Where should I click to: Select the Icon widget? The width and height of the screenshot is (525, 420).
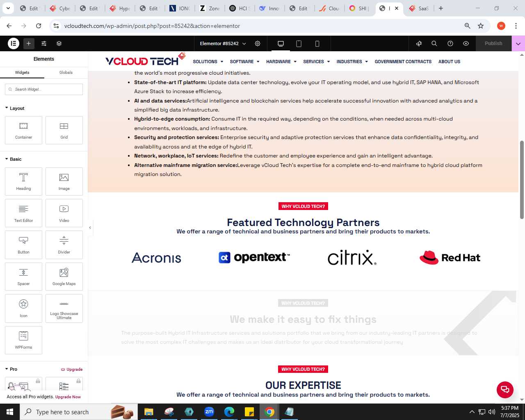[23, 308]
